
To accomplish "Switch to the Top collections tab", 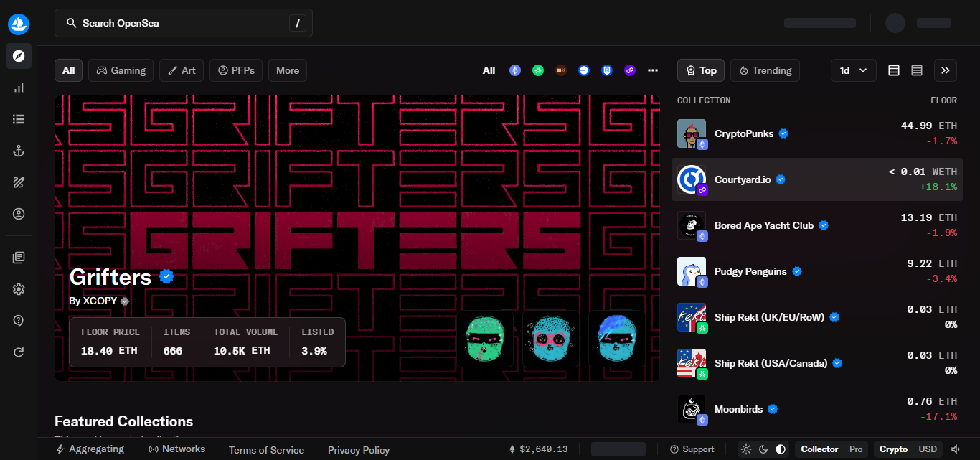I will [x=701, y=70].
